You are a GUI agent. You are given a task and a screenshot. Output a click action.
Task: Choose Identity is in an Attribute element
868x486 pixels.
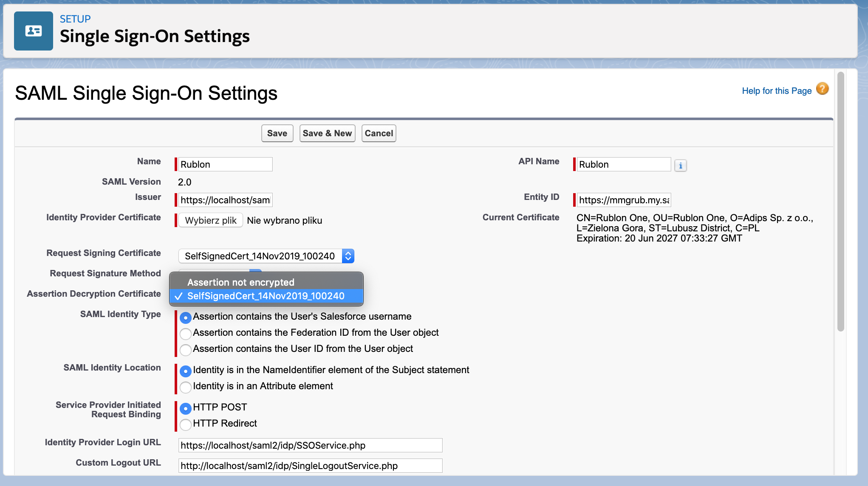186,387
